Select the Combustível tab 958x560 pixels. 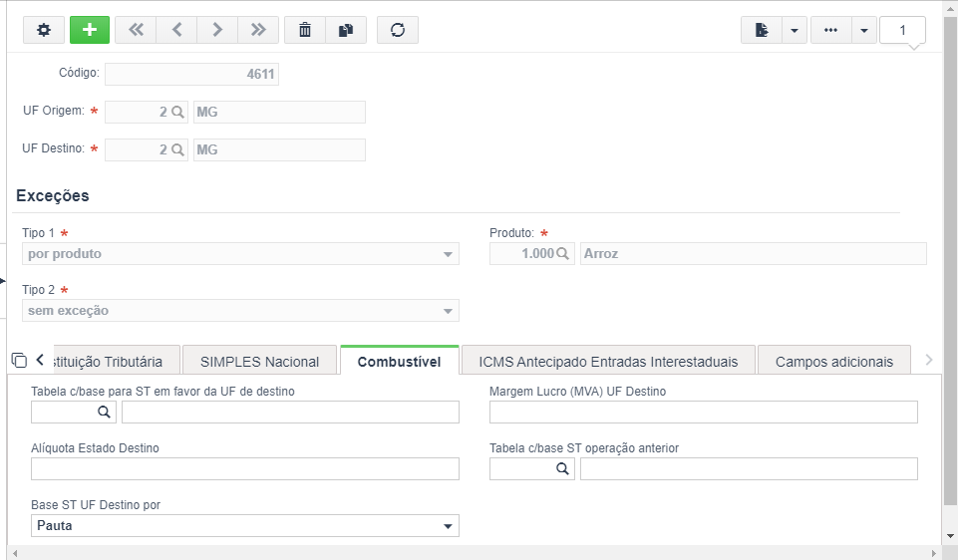pos(400,361)
